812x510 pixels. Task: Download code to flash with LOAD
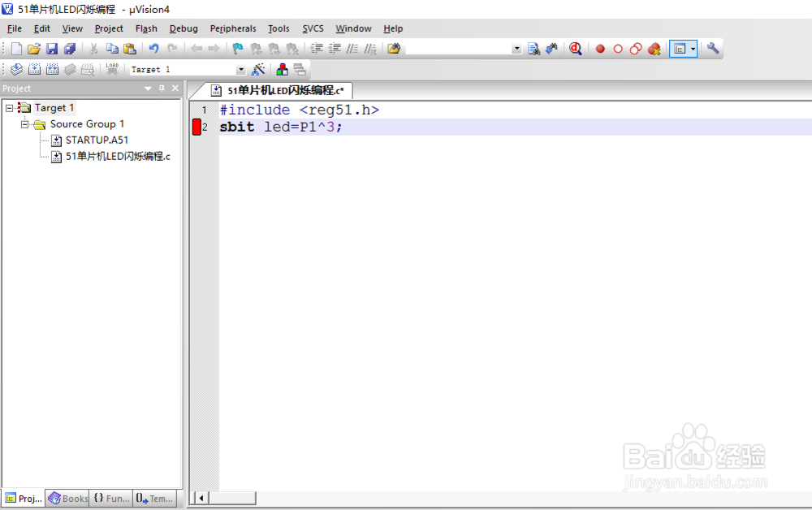(112, 69)
